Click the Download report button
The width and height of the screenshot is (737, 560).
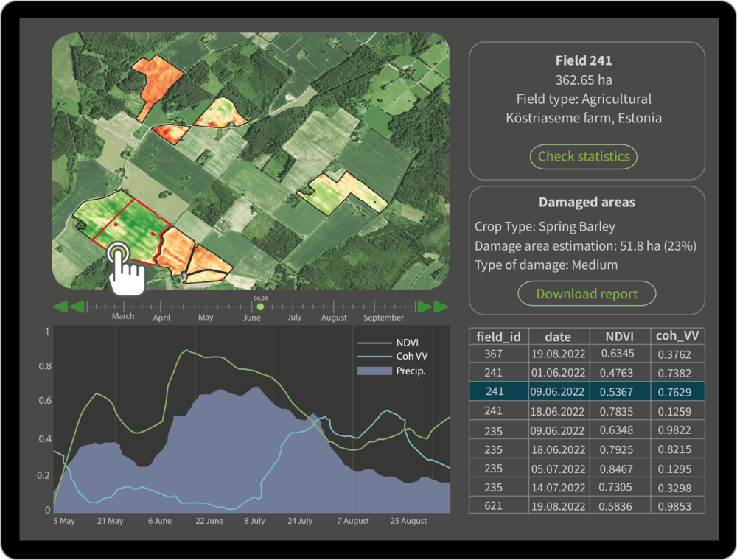587,293
